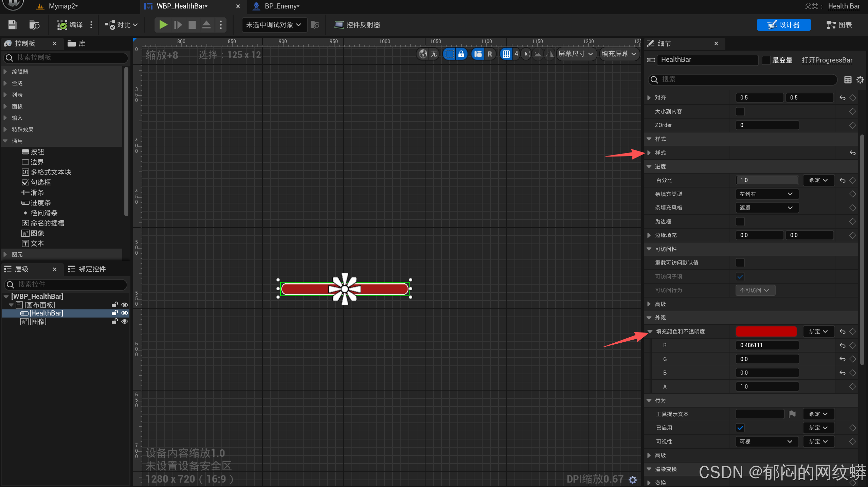
Task: Click the Compile (编译) icon
Action: point(62,25)
